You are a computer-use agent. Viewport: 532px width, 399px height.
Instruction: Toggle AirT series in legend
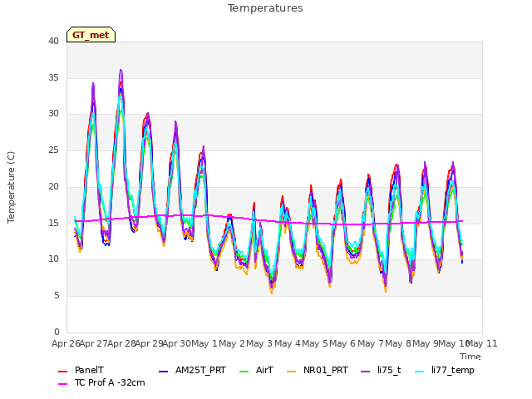tap(256, 370)
